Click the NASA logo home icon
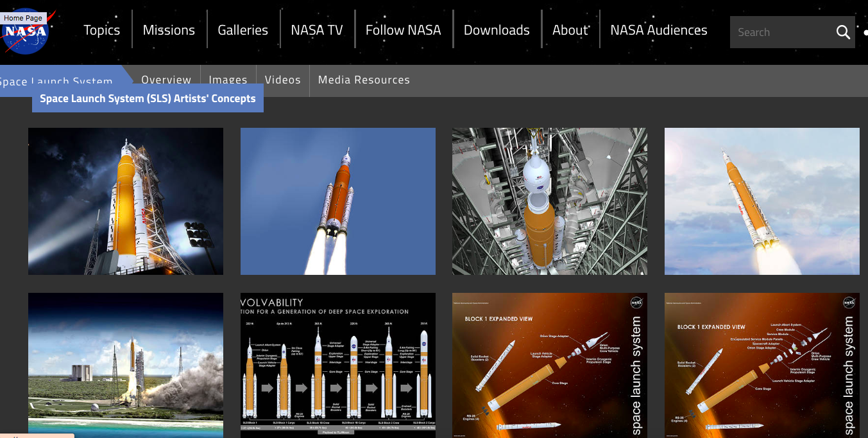Image resolution: width=868 pixels, height=438 pixels. [x=26, y=32]
